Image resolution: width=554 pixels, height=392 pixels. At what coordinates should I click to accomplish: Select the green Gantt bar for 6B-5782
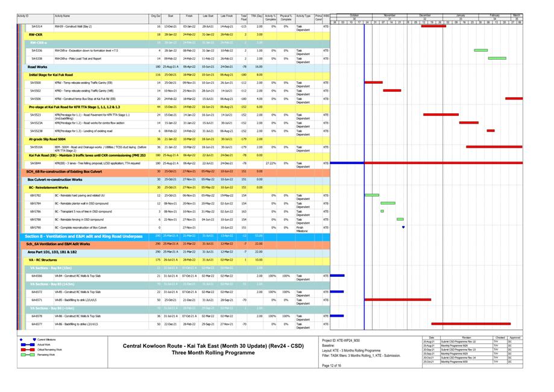(x=372, y=195)
